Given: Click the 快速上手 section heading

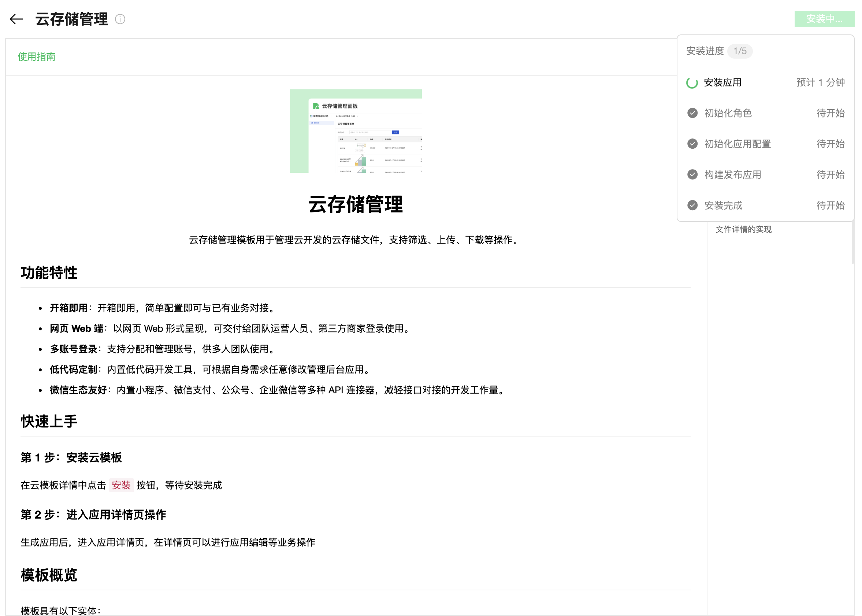Looking at the screenshot, I should click(49, 422).
